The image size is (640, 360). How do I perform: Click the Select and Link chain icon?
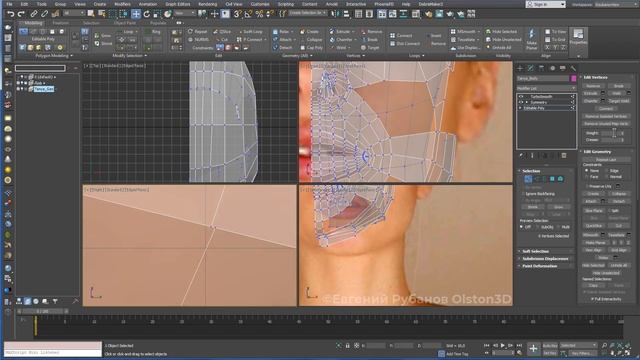(x=34, y=14)
